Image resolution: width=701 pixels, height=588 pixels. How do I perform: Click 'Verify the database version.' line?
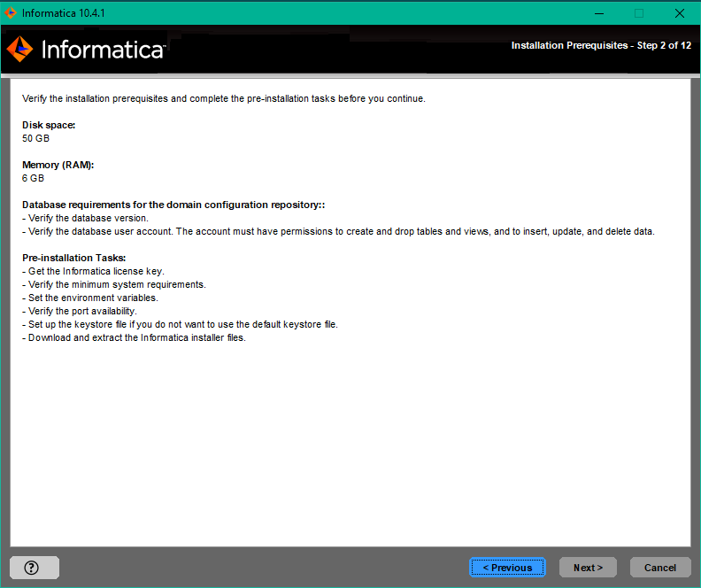(x=85, y=218)
